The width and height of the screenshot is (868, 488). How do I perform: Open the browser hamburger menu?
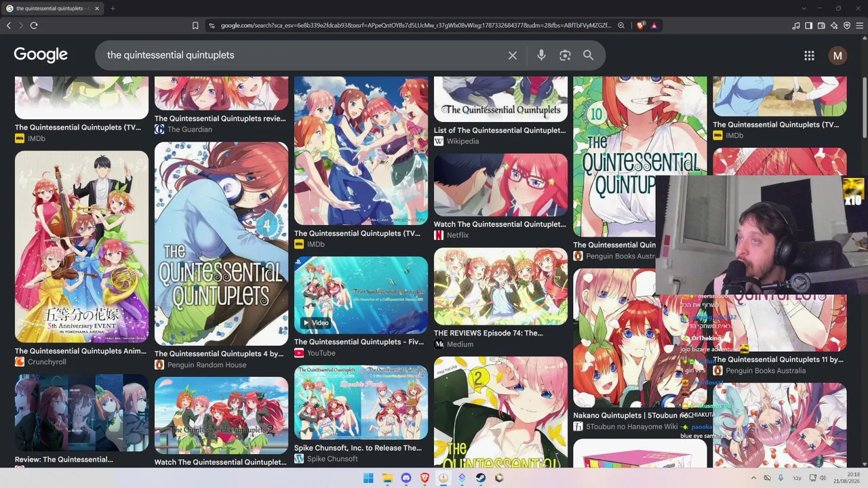[x=860, y=26]
